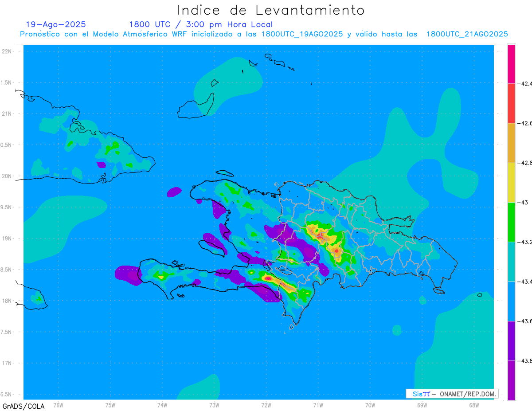Click the 19N latitude label

pos(8,239)
